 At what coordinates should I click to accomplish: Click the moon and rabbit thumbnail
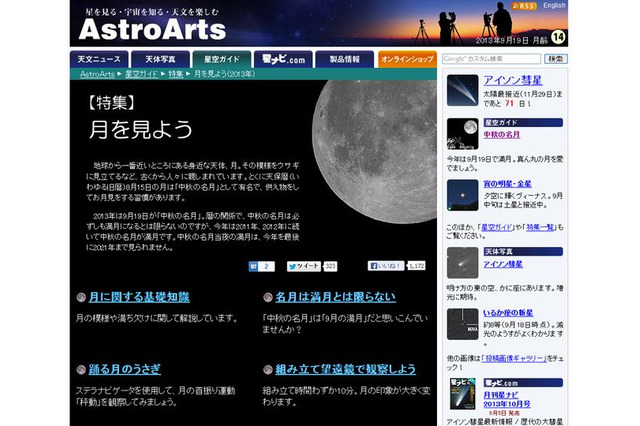point(462,134)
